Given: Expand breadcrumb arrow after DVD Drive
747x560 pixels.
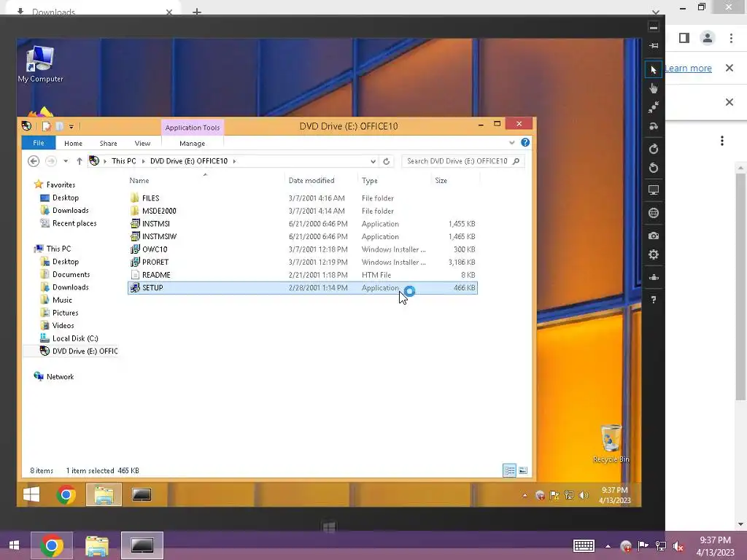Looking at the screenshot, I should pos(234,161).
